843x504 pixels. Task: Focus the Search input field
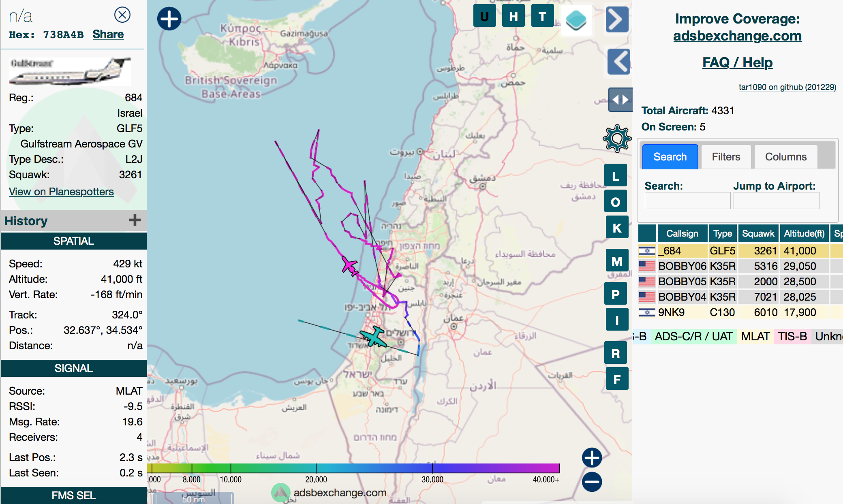[x=687, y=201]
